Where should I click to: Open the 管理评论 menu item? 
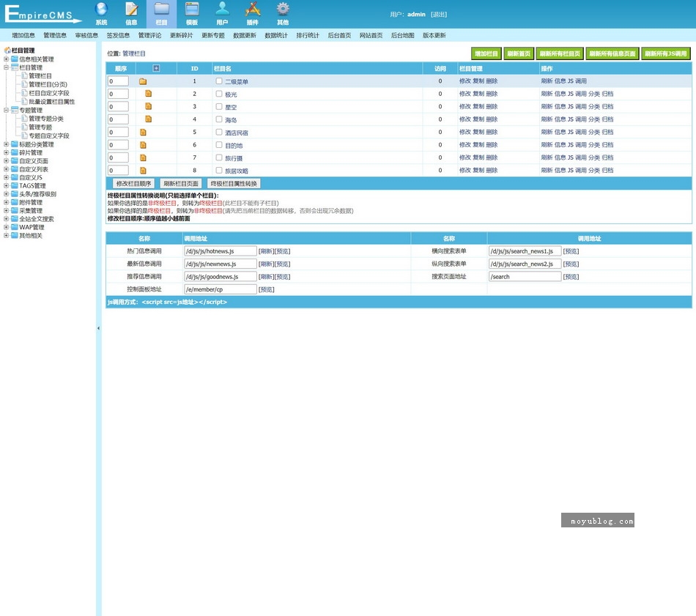150,35
